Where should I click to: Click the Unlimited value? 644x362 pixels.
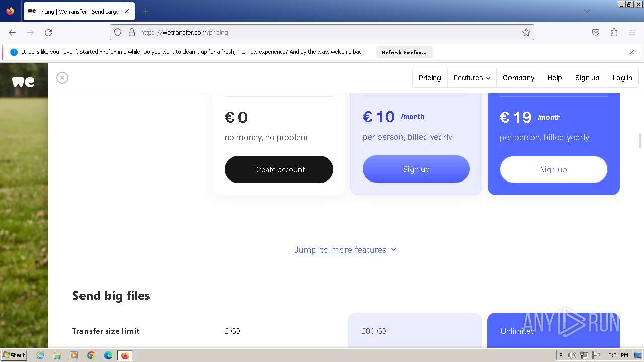click(x=518, y=331)
